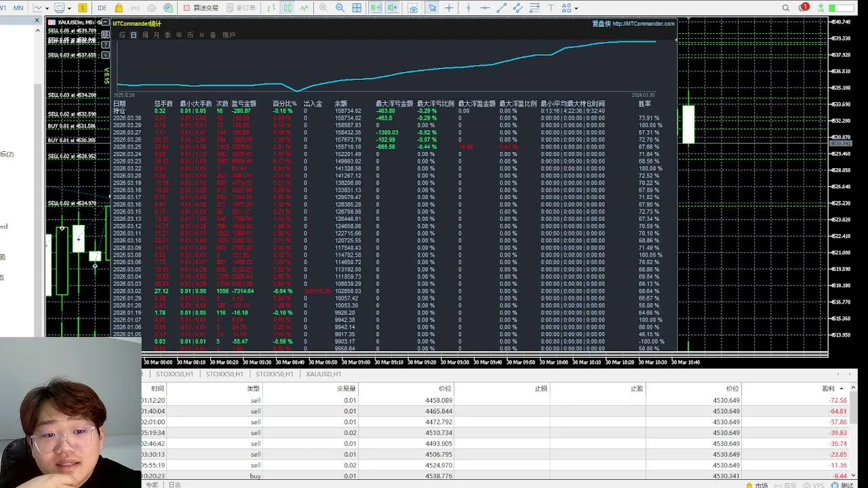Collapse the left panel up arrow
This screenshot has height=488, width=868.
pyautogui.click(x=37, y=31)
